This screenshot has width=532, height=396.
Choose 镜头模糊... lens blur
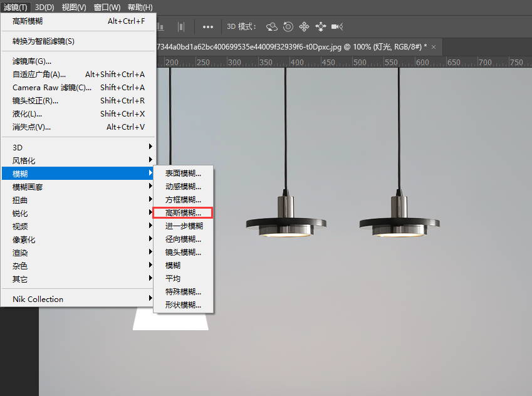[183, 253]
